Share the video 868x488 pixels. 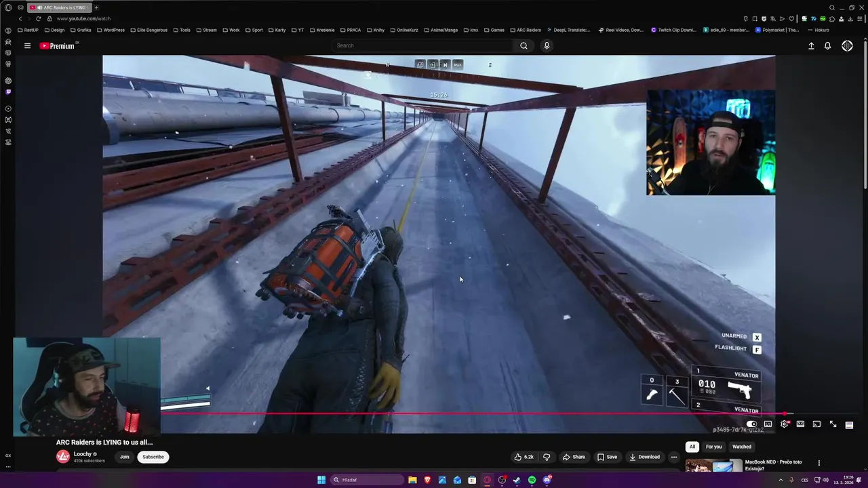tap(574, 457)
